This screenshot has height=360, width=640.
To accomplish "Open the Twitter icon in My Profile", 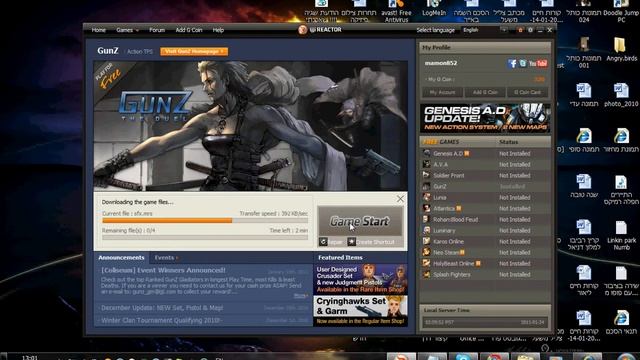I will pyautogui.click(x=522, y=63).
